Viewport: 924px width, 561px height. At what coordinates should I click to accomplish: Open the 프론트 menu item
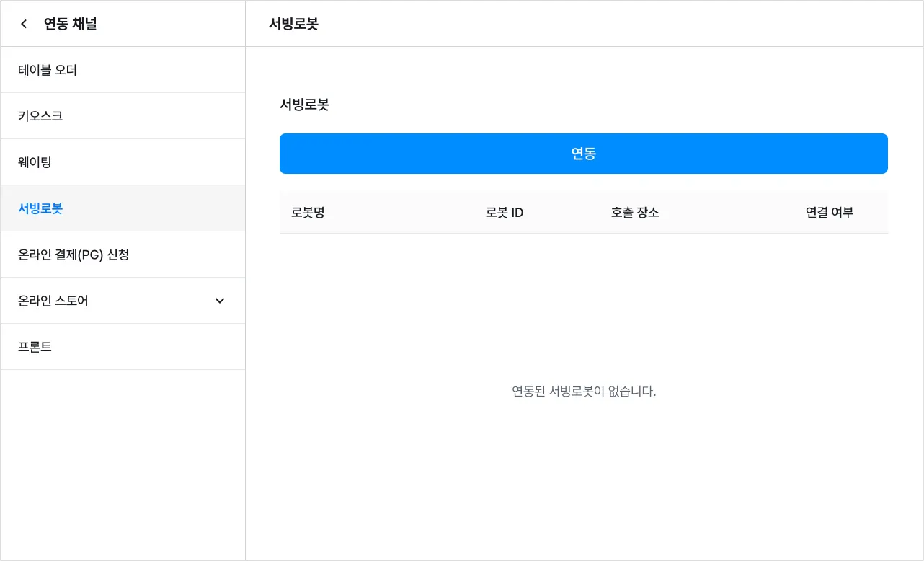[x=35, y=347]
